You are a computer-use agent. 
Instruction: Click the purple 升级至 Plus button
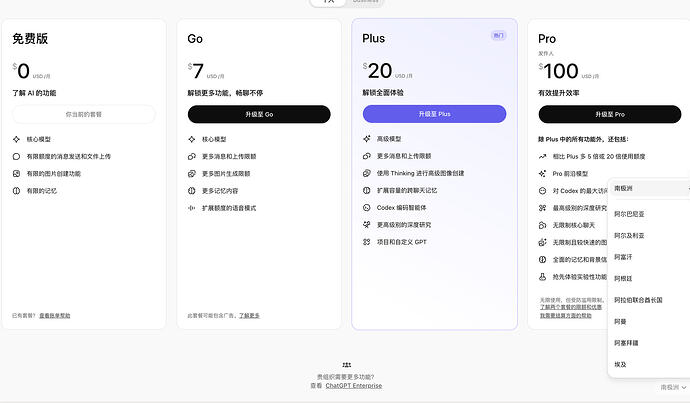[x=434, y=114]
